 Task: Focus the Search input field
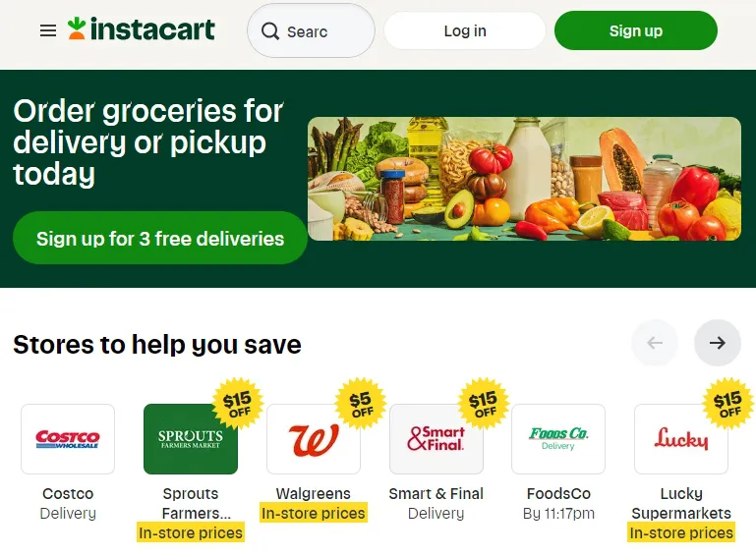click(311, 30)
